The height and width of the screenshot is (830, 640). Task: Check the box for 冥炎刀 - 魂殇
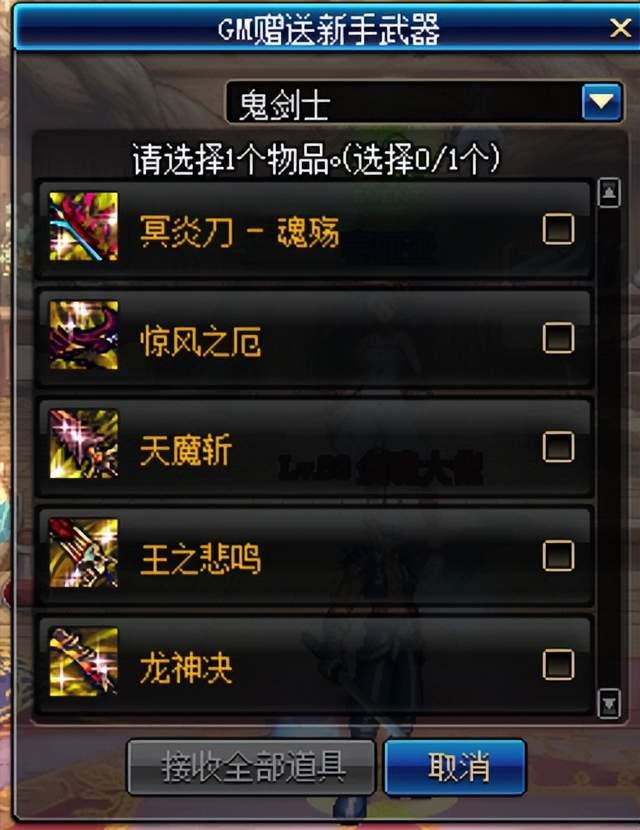click(x=558, y=229)
